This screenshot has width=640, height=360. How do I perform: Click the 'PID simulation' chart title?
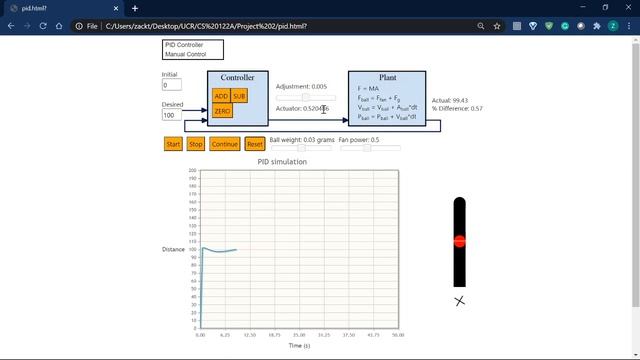(x=282, y=162)
